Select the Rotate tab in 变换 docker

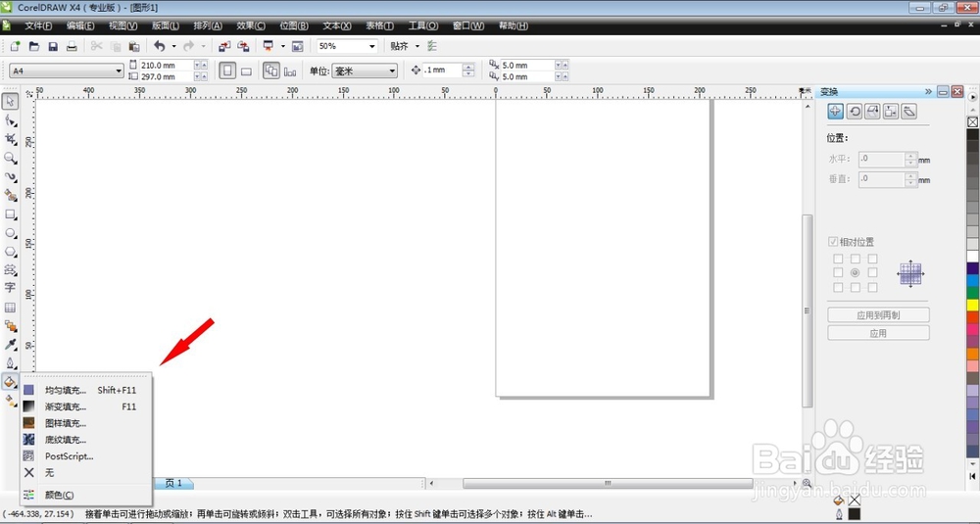(x=855, y=112)
